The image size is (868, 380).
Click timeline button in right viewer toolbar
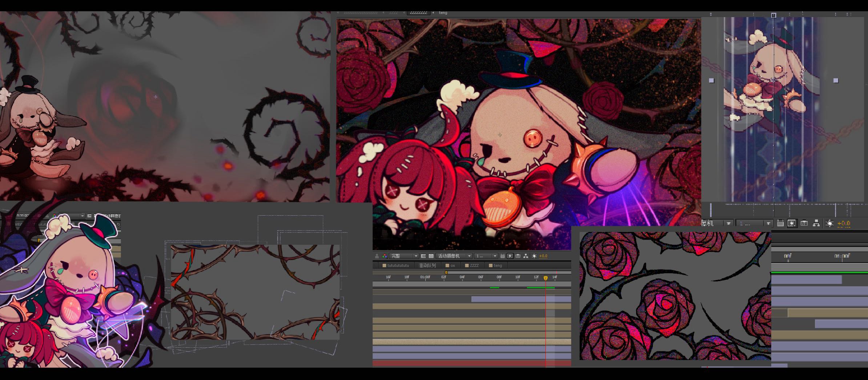tap(804, 223)
